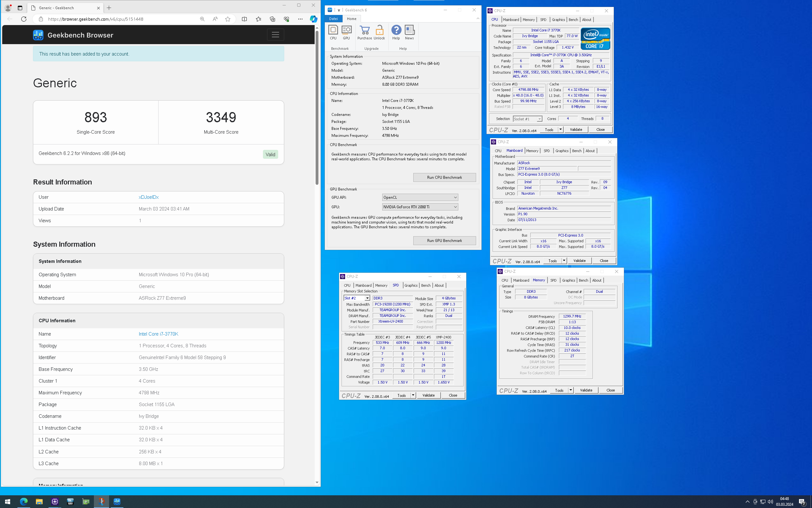This screenshot has width=812, height=508.
Task: Click the taskbar clock showing 04:48
Action: click(784, 502)
